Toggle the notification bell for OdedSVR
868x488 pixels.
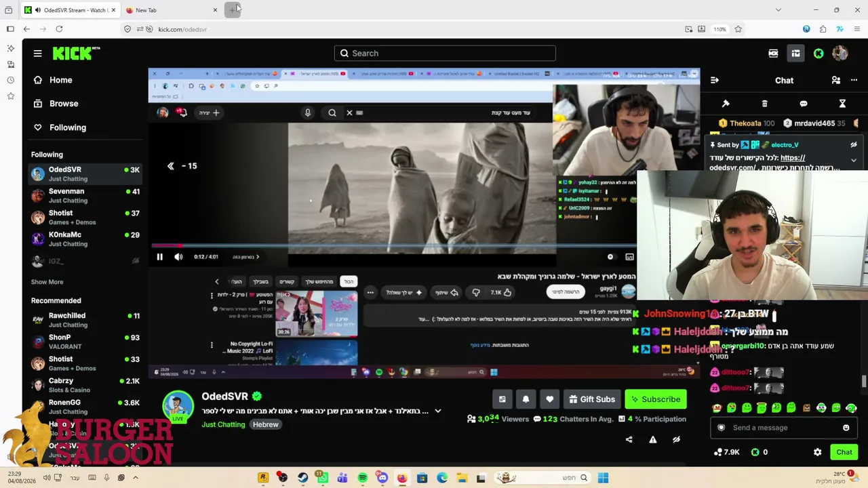point(526,399)
